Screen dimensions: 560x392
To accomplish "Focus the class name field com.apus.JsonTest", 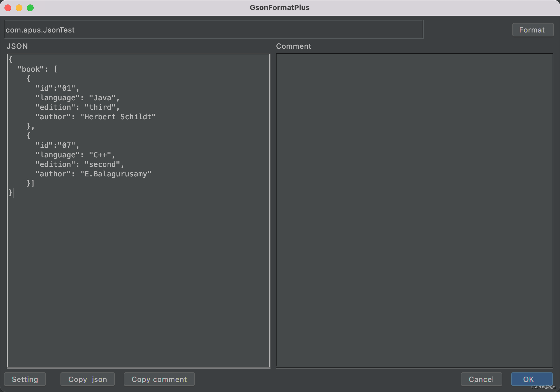I will click(x=214, y=30).
